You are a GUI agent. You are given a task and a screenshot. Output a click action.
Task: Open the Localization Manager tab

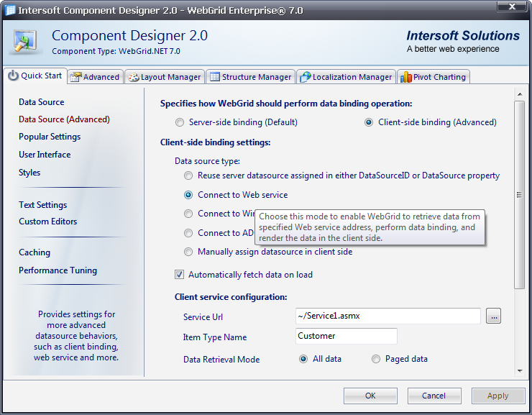click(x=346, y=77)
